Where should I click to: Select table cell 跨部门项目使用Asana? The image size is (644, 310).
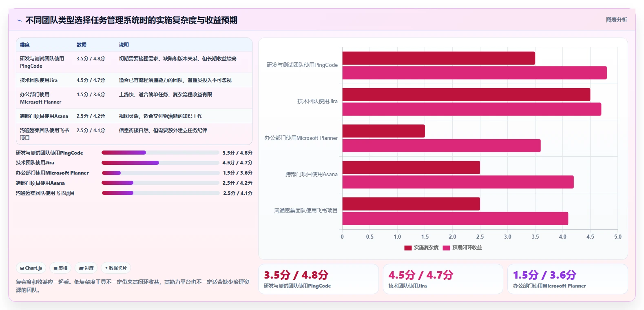click(x=44, y=116)
